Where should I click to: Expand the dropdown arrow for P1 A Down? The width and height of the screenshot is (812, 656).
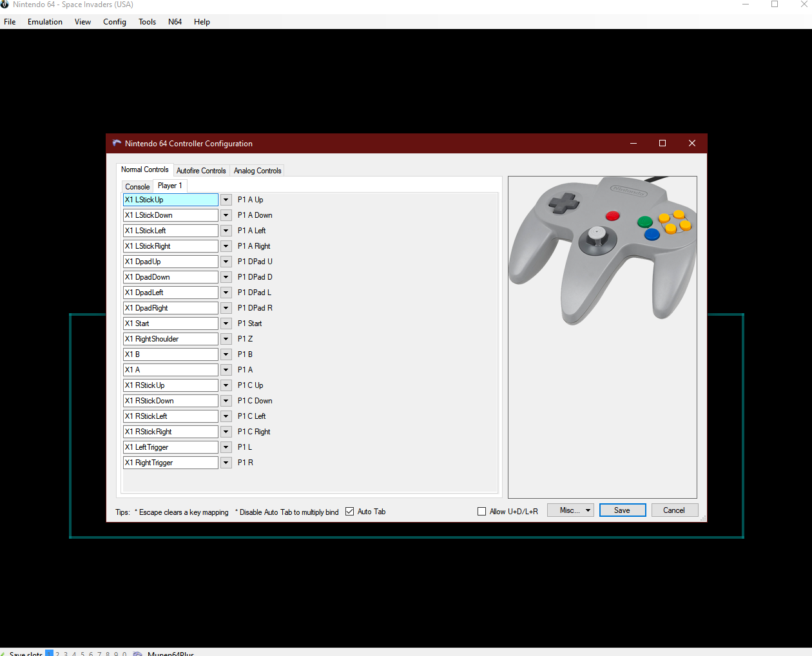point(226,215)
